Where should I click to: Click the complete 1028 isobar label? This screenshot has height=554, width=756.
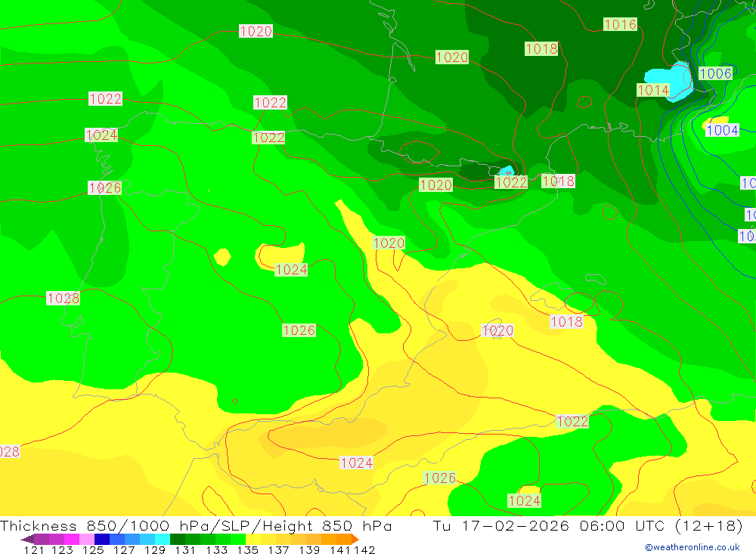coord(63,298)
